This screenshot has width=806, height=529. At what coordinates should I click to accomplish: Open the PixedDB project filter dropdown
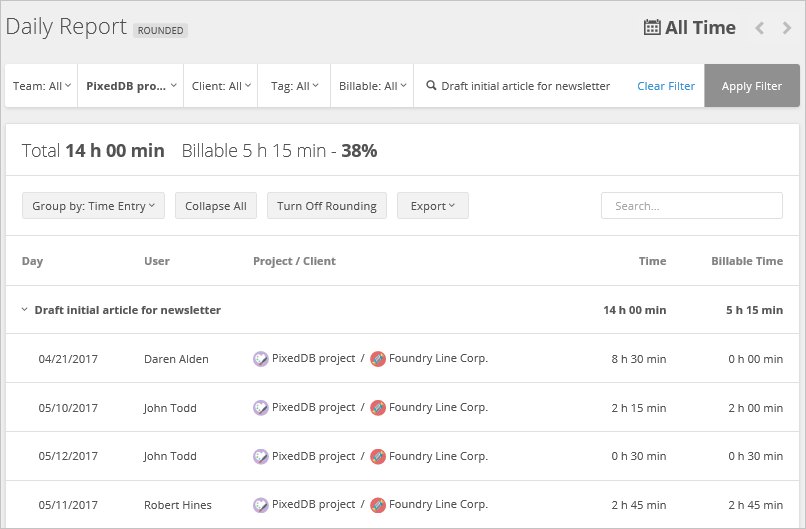[131, 86]
